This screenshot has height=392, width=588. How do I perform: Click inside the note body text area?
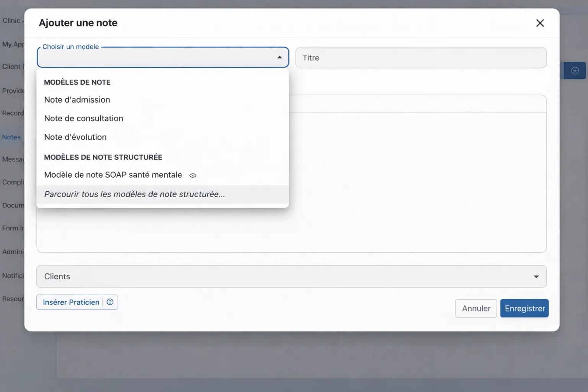click(417, 182)
